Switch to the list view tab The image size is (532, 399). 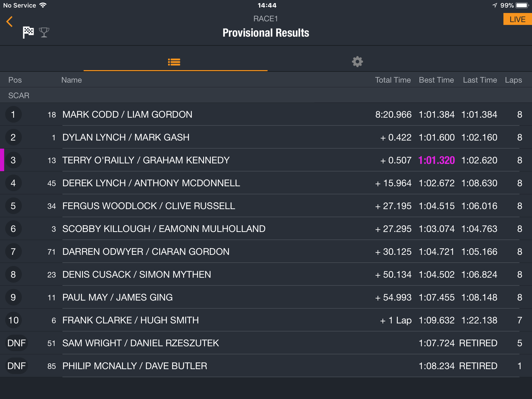[x=174, y=62]
